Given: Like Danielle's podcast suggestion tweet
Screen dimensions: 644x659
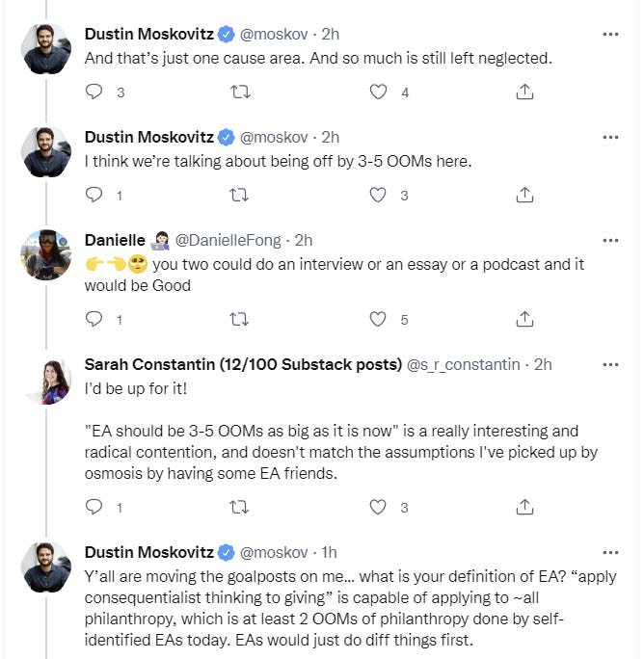Looking at the screenshot, I should pyautogui.click(x=379, y=319).
